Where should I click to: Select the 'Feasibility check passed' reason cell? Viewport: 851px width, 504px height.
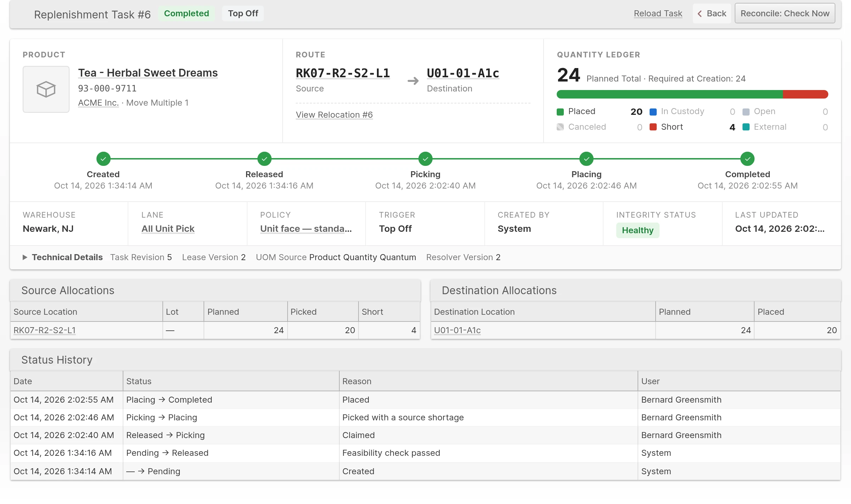click(x=489, y=453)
